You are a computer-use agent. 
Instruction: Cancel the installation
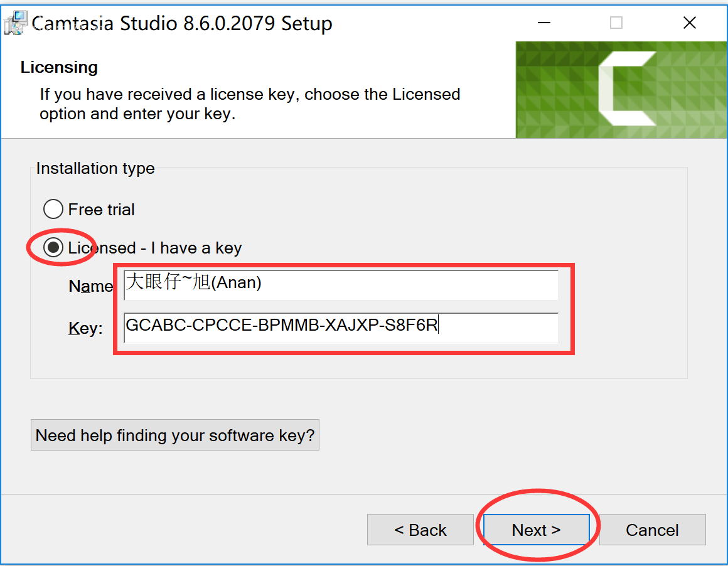pyautogui.click(x=652, y=530)
